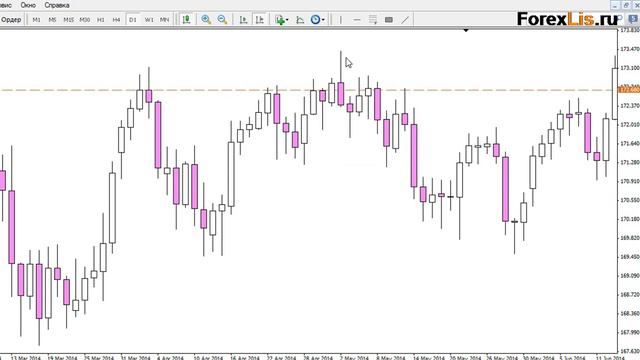The height and width of the screenshot is (360, 640).
Task: Open the Справка menu
Action: coord(57,5)
